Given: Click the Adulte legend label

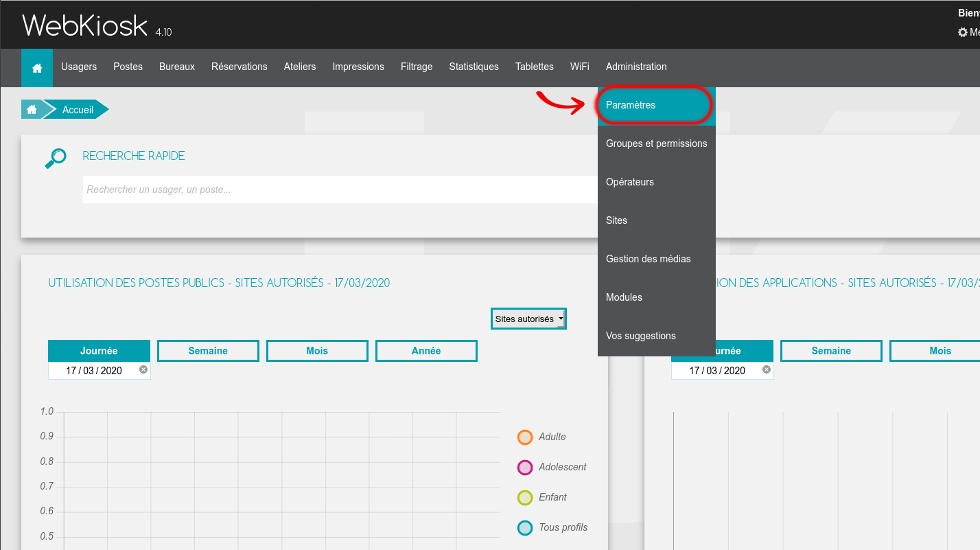Looking at the screenshot, I should coord(552,437).
